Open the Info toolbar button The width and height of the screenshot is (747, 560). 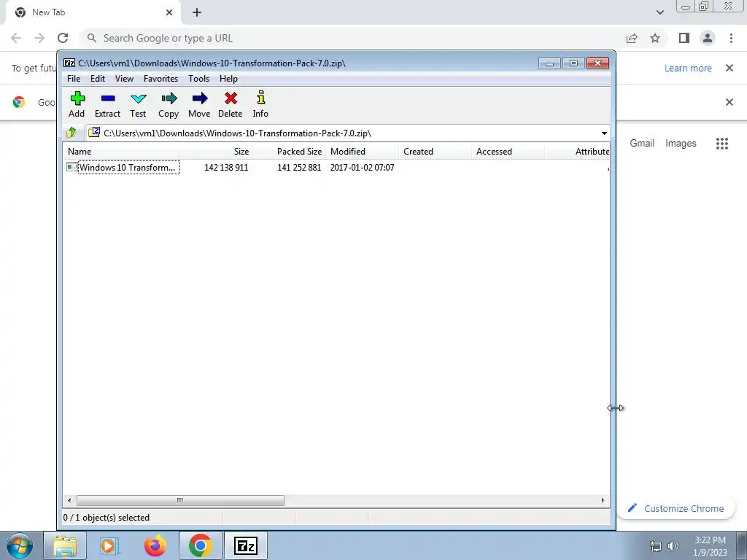pos(260,104)
